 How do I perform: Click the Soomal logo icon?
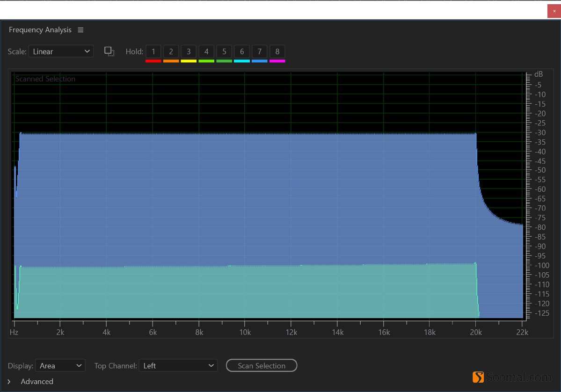(478, 377)
